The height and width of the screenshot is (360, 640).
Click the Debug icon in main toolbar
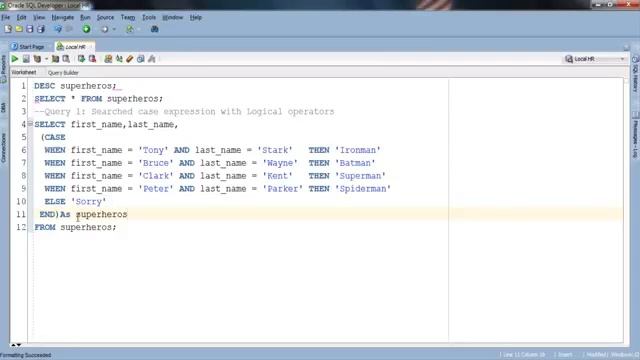click(x=105, y=29)
